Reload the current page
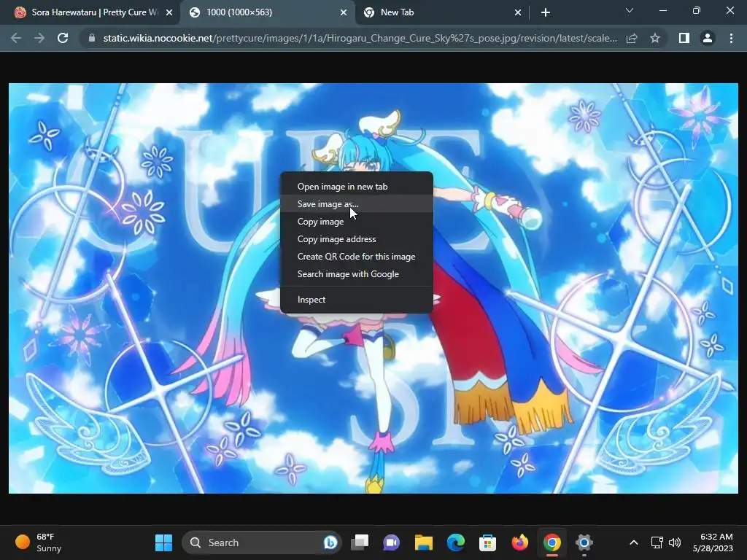This screenshot has width=747, height=560. coord(63,38)
